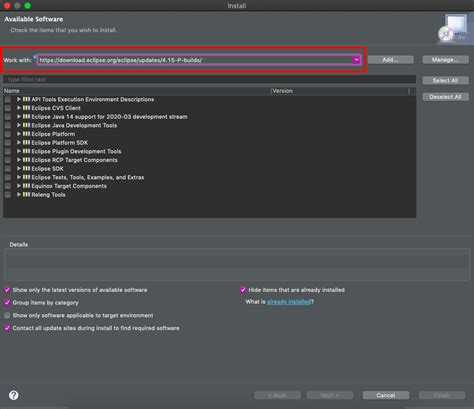Expand API Tools Execution Environment Descriptions
The height and width of the screenshot is (409, 474).
[19, 99]
